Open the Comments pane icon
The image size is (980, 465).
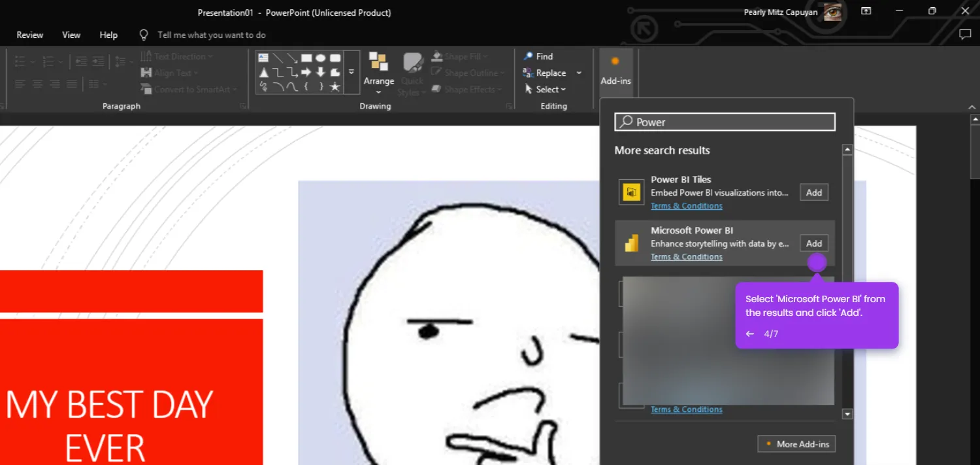[965, 35]
